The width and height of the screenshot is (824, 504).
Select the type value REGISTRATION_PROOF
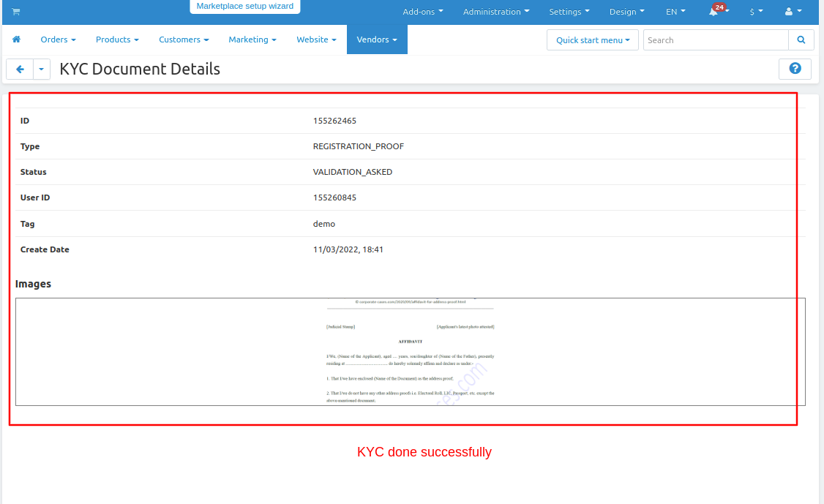[x=359, y=146]
